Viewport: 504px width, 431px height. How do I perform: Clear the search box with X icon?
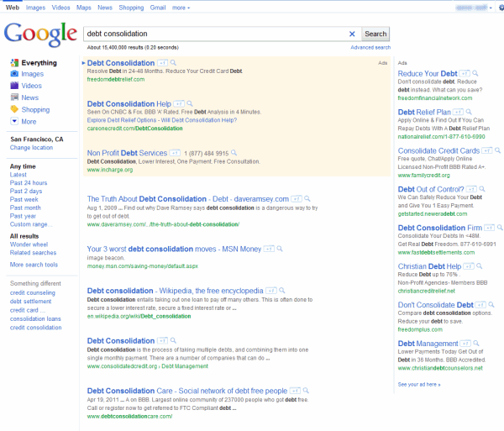pos(352,34)
